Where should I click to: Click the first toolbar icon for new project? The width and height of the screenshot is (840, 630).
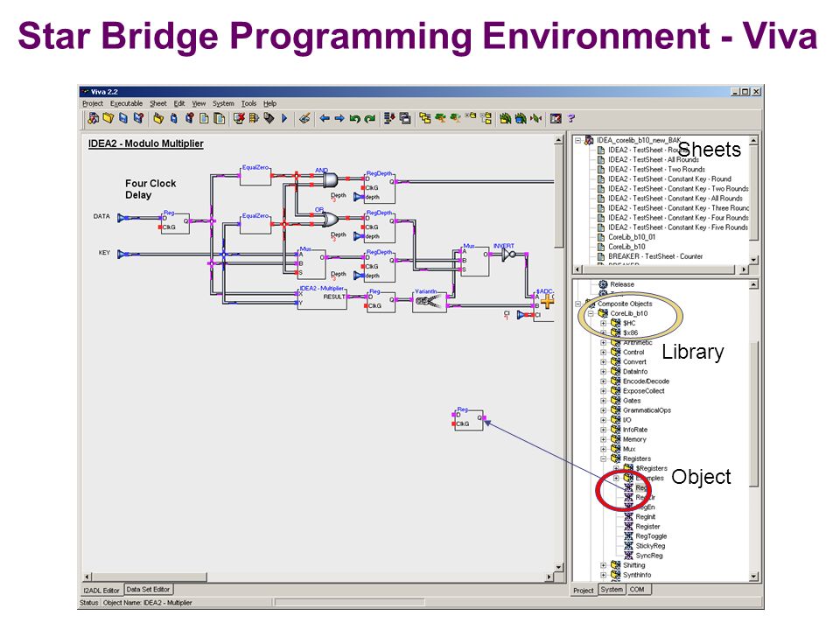tap(94, 118)
